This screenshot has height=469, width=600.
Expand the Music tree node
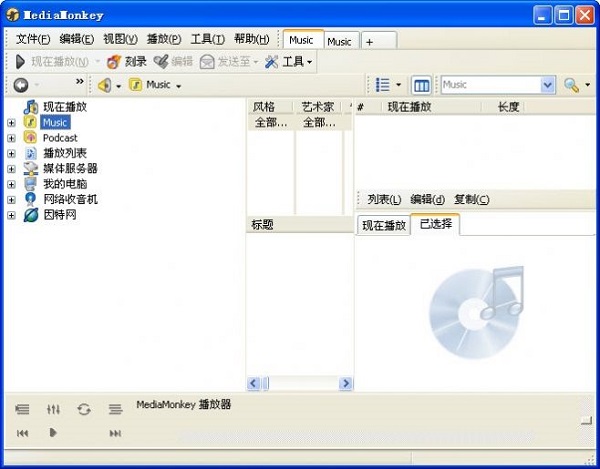coord(11,123)
